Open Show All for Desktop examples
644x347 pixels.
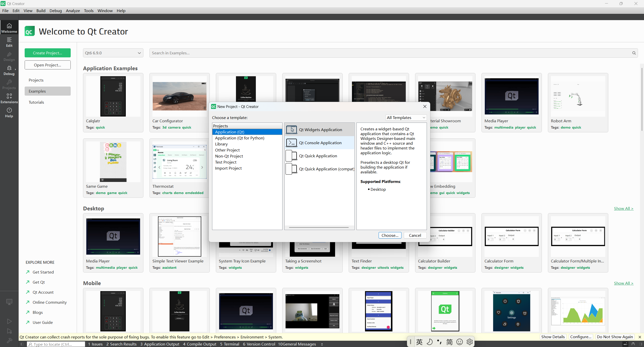(x=624, y=208)
